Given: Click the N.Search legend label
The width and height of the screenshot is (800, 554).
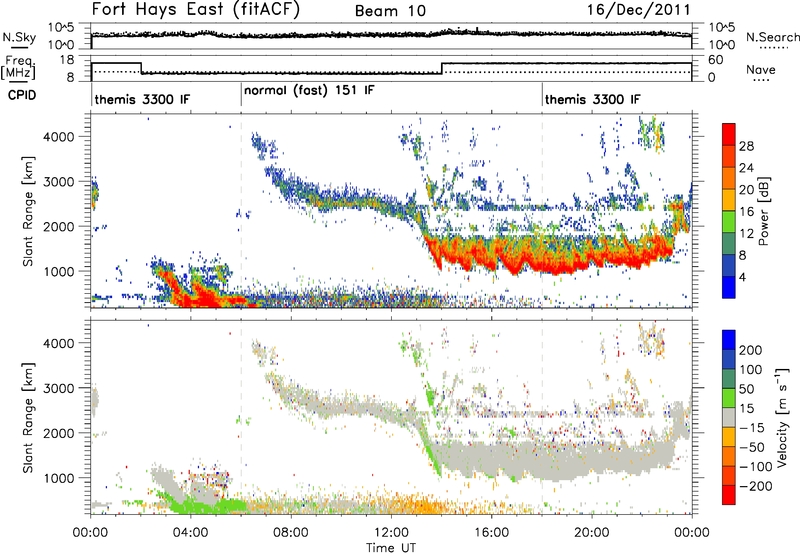Looking at the screenshot, I should (772, 37).
